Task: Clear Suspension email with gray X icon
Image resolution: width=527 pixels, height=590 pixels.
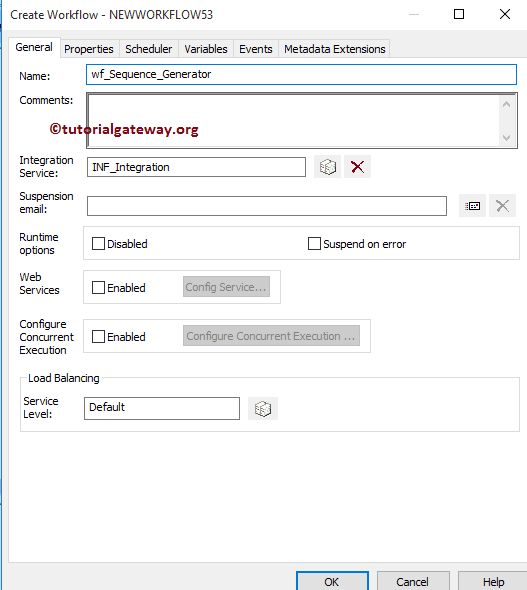Action: (503, 206)
